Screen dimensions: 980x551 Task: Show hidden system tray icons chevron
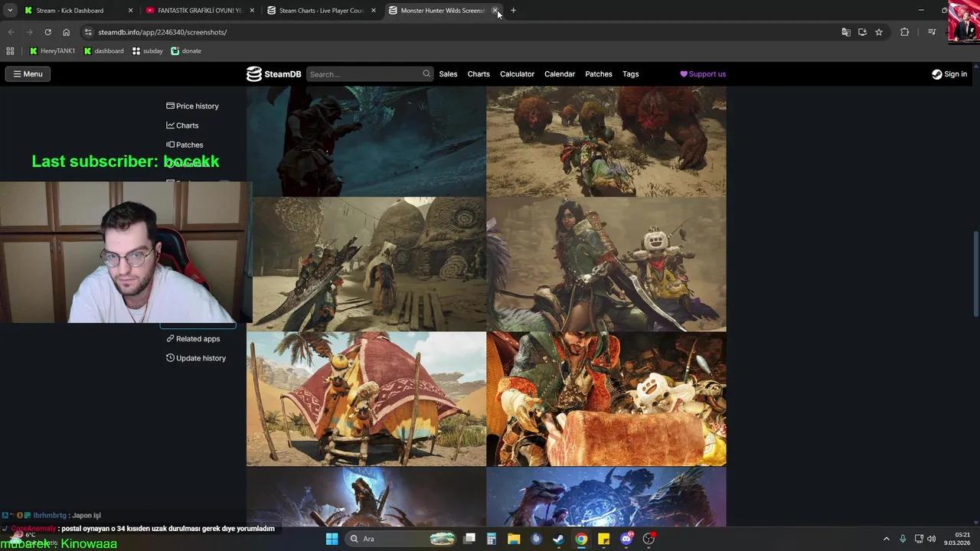coord(887,539)
